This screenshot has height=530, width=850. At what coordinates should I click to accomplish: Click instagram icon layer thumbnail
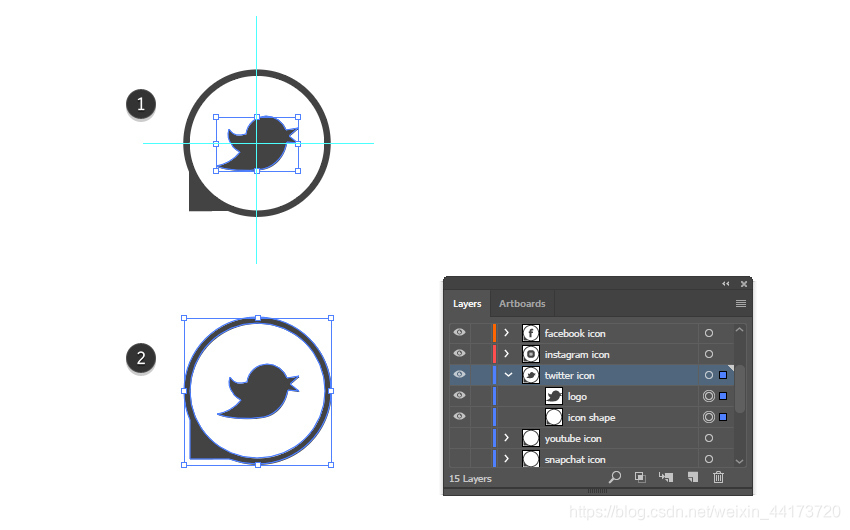tap(531, 354)
